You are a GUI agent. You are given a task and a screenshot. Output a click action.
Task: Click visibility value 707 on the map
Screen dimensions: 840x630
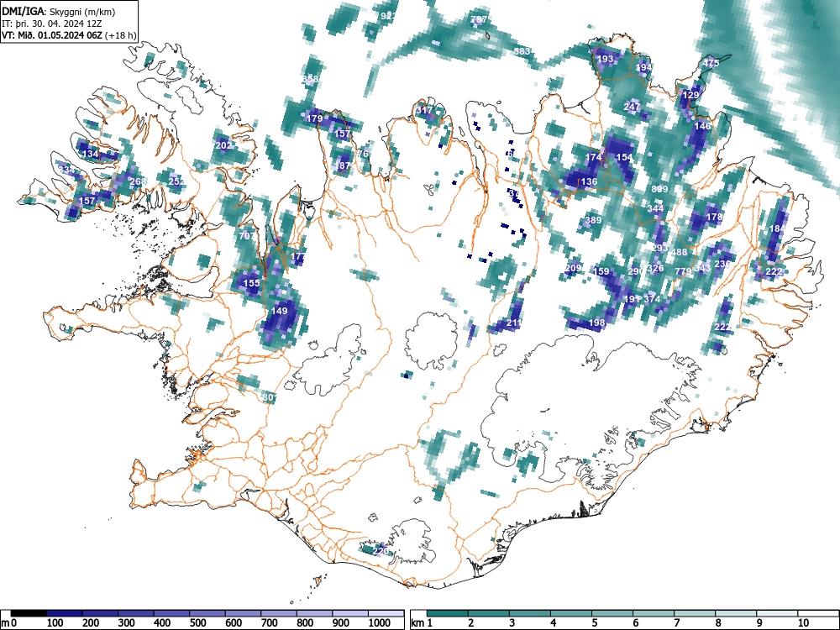coord(247,236)
